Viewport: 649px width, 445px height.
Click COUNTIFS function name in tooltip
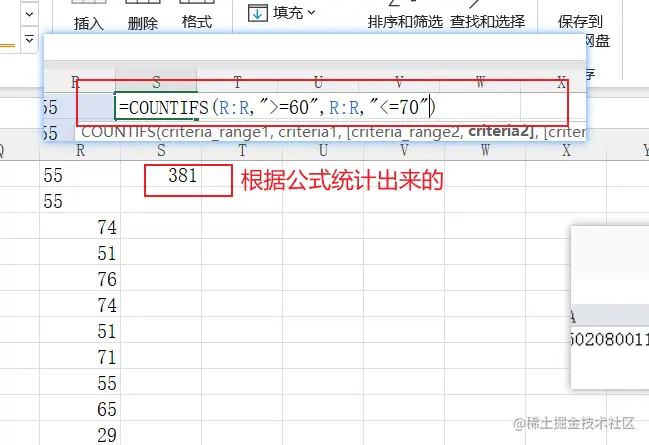[x=118, y=132]
